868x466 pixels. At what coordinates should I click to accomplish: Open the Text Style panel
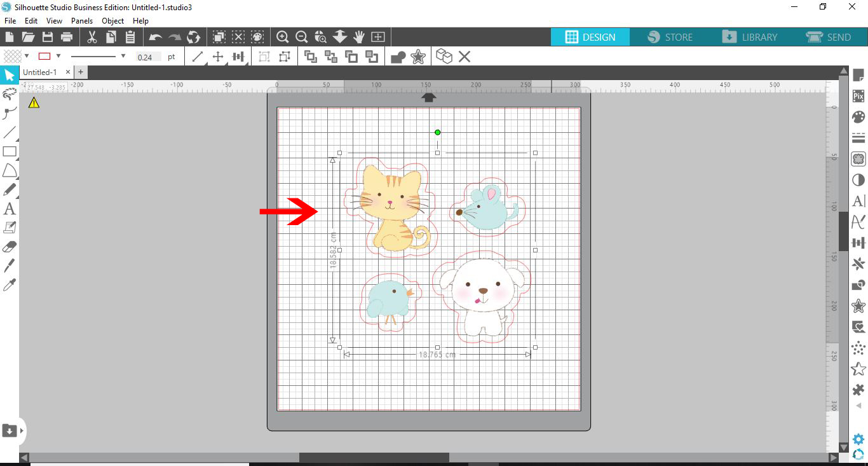tap(858, 201)
